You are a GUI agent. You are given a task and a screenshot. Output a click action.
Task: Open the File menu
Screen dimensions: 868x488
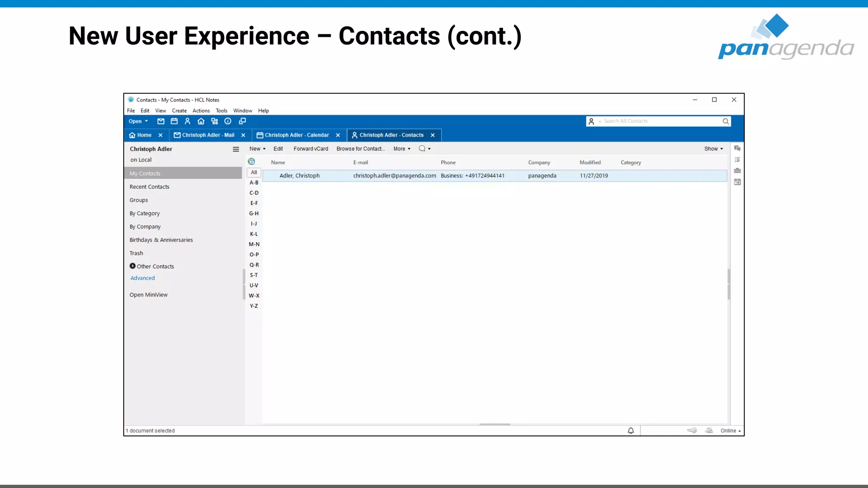(131, 111)
